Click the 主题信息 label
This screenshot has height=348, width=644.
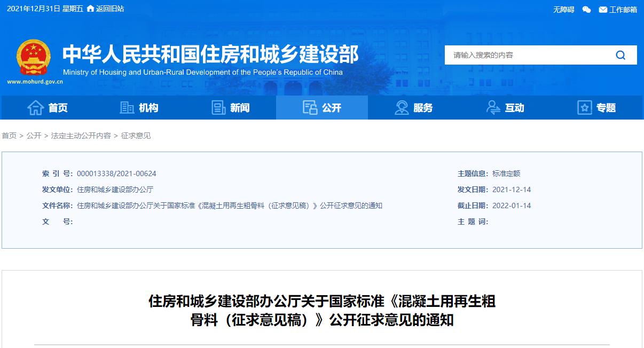coord(473,173)
